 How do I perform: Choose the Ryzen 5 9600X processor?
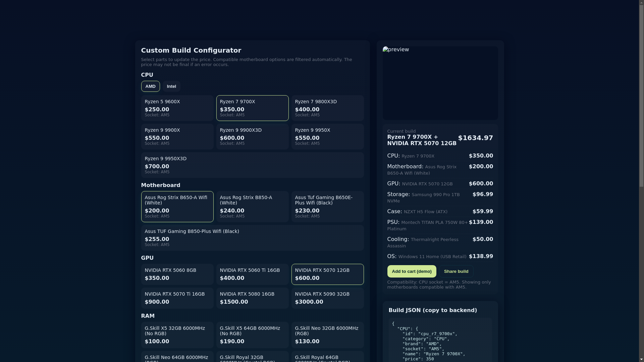(x=177, y=108)
